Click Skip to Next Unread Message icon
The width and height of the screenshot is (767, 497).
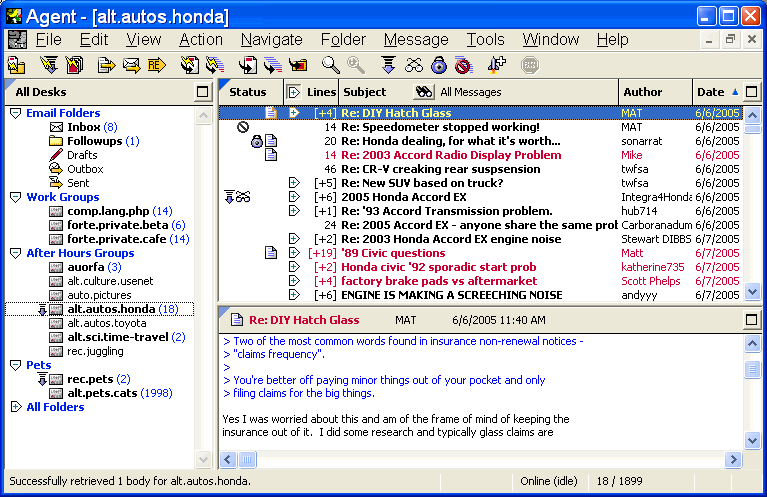(248, 65)
